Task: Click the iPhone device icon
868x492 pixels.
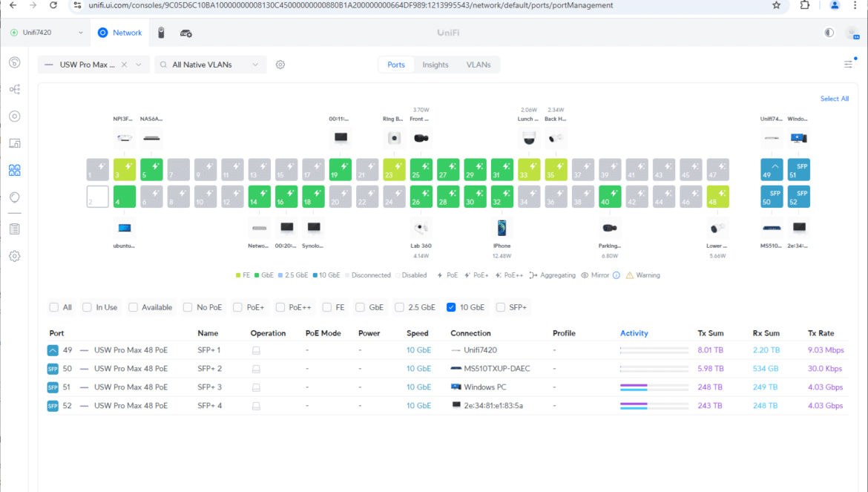Action: (502, 228)
